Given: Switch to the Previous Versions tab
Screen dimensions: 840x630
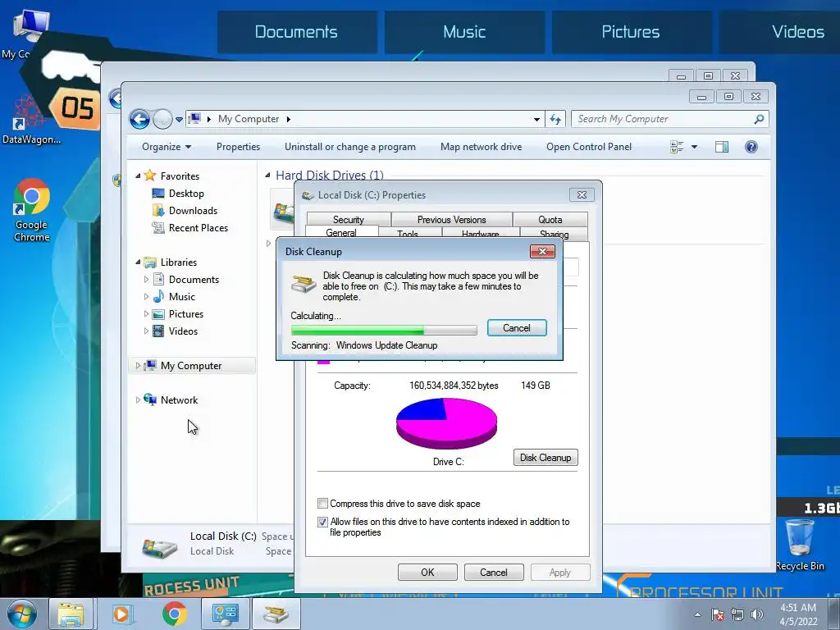Looking at the screenshot, I should click(452, 220).
